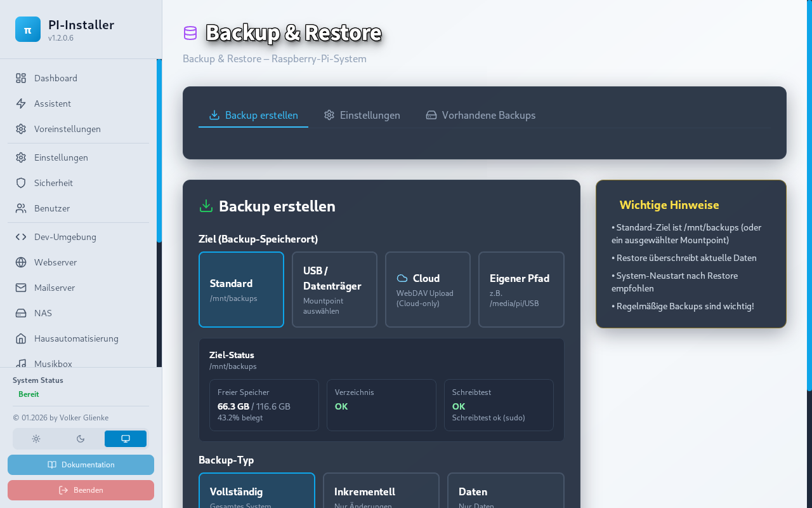Click the Sicherheit shield icon
This screenshot has width=812, height=508.
click(x=21, y=183)
